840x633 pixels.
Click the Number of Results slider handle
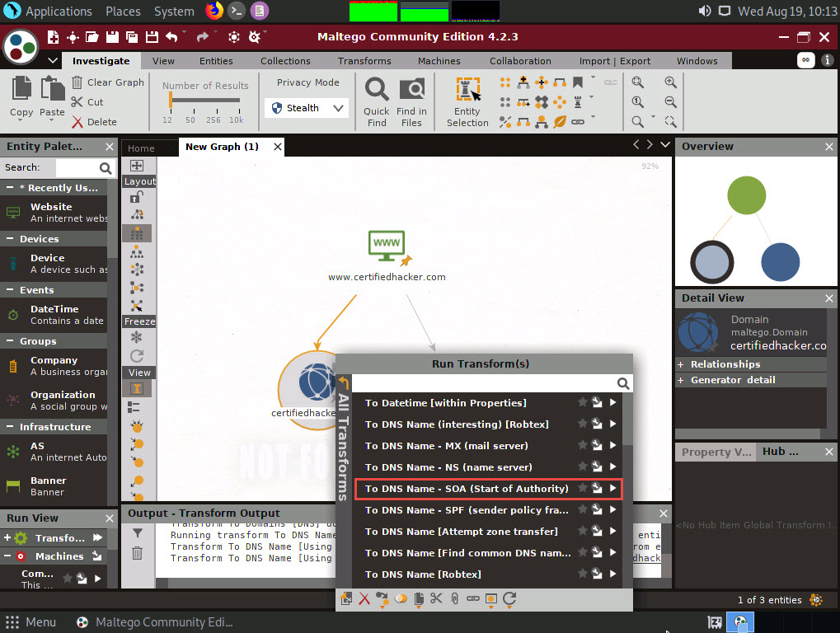[171, 100]
